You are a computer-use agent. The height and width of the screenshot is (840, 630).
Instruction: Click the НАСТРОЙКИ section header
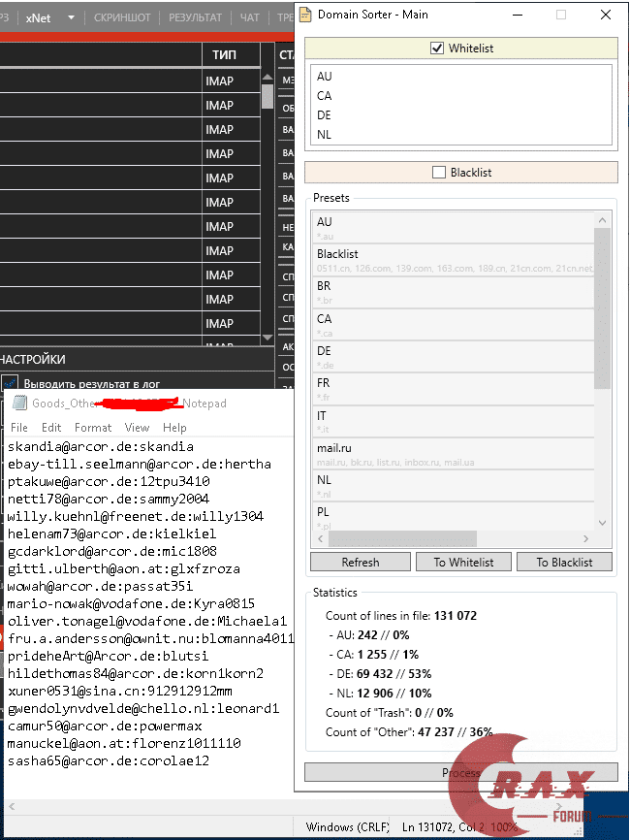[x=33, y=360]
